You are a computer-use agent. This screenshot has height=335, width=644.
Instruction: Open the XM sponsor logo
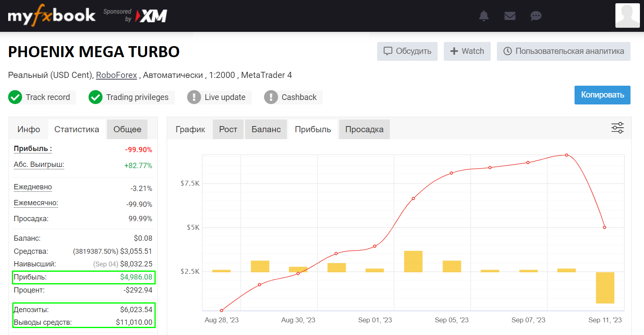tap(151, 16)
